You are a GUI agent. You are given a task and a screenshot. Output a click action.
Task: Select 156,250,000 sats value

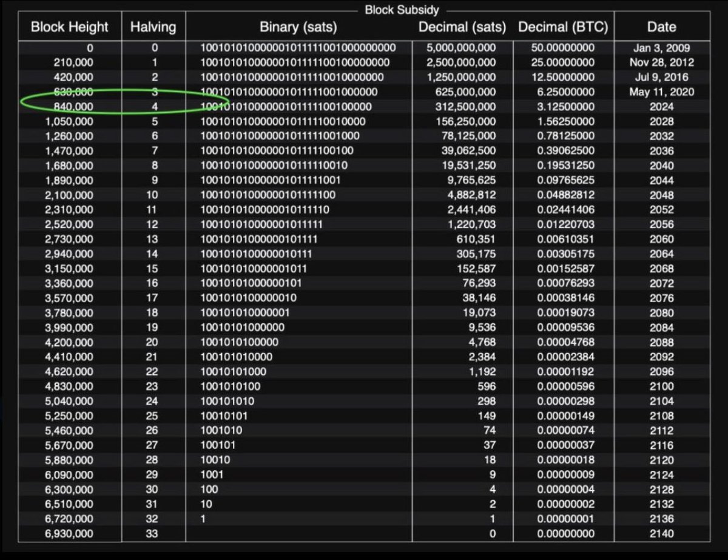point(465,121)
